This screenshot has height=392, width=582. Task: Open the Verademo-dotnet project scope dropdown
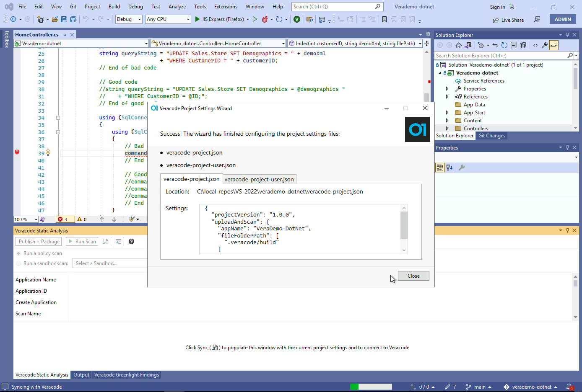[x=81, y=43]
